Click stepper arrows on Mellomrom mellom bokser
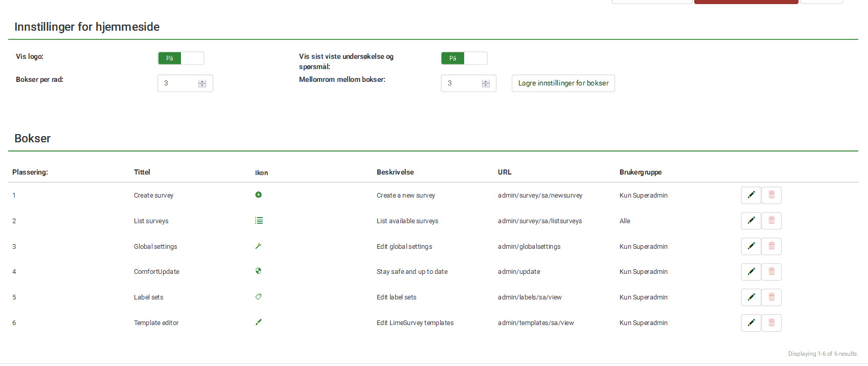 (486, 83)
